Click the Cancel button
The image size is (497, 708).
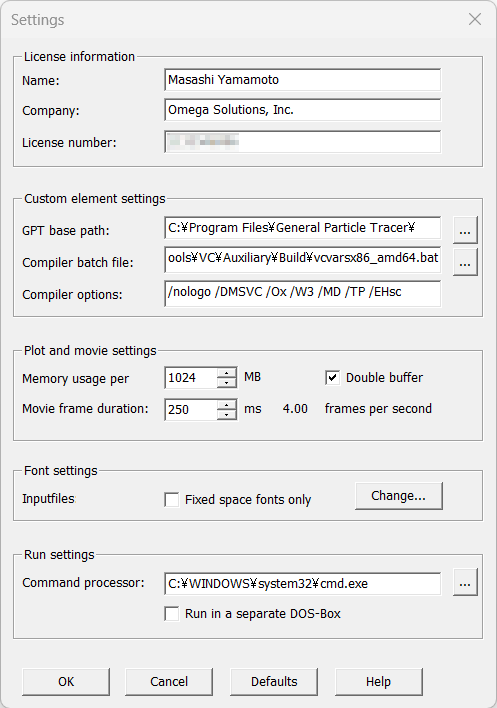coord(169,681)
